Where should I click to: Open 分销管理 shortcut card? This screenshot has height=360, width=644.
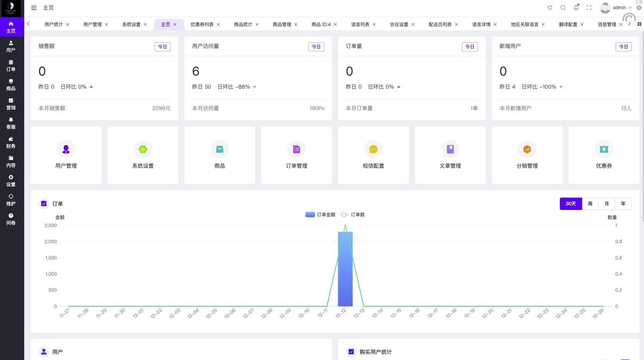click(527, 155)
